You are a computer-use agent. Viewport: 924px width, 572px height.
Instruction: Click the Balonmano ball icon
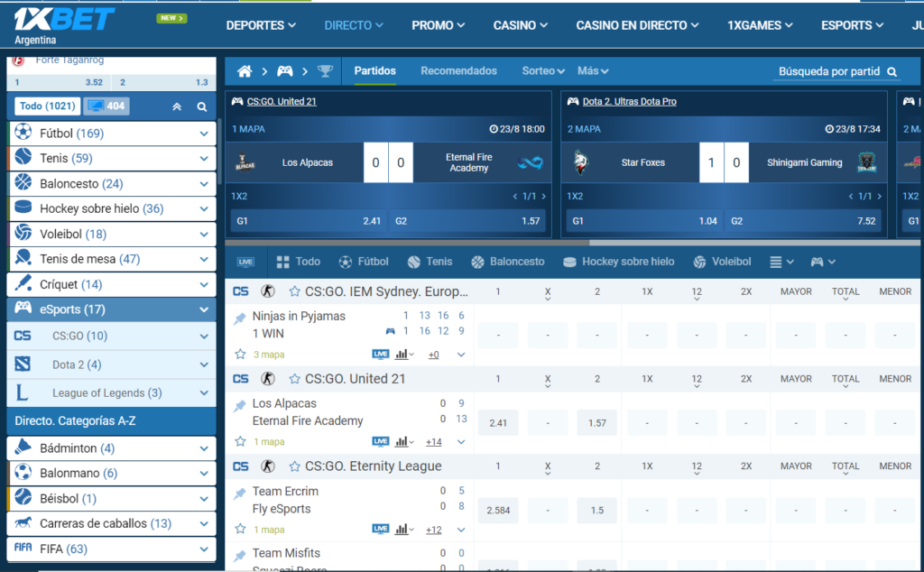[23, 473]
